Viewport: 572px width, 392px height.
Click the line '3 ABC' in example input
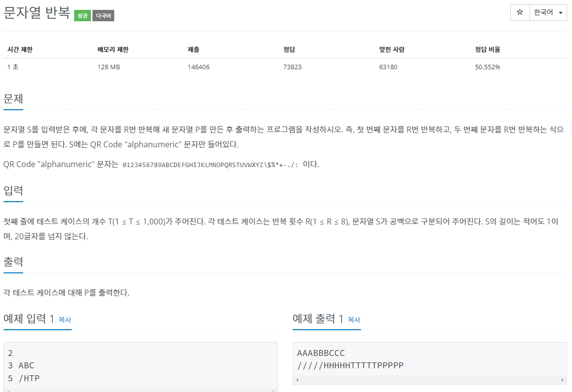tap(21, 365)
